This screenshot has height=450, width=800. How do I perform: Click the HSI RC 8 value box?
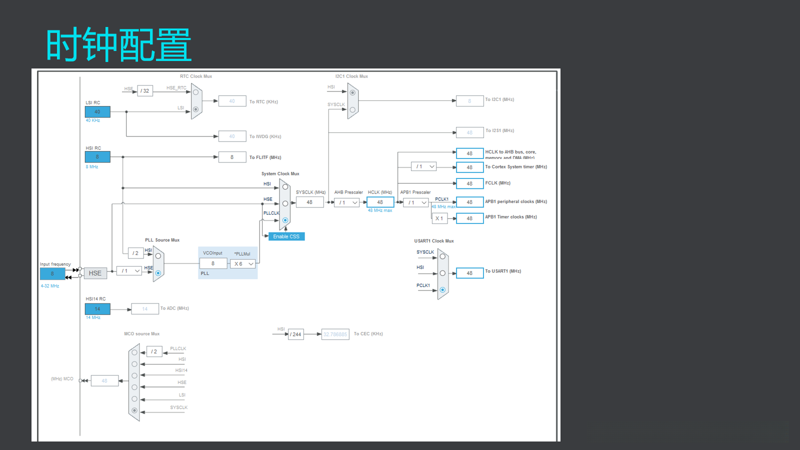point(97,157)
